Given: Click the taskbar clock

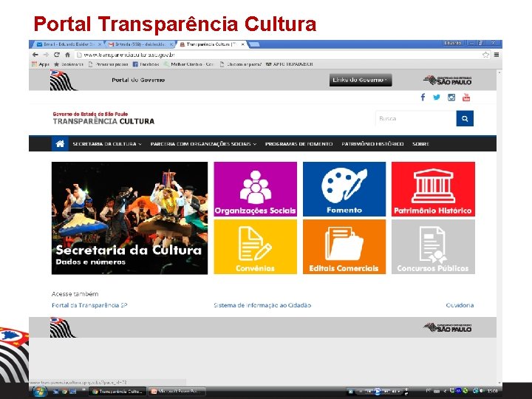Looking at the screenshot, I should pos(492,391).
